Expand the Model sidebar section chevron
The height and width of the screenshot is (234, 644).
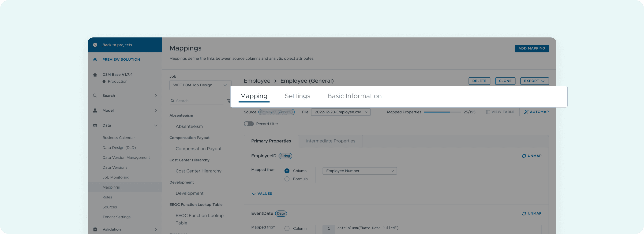coord(156,110)
